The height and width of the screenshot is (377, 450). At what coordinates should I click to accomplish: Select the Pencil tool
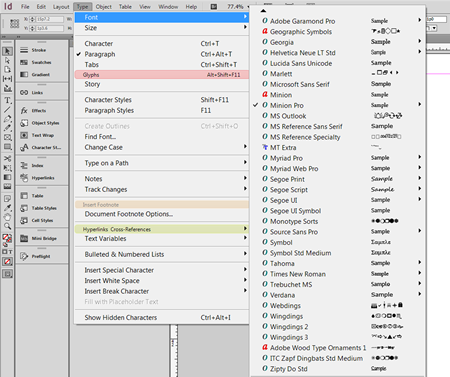click(7, 128)
